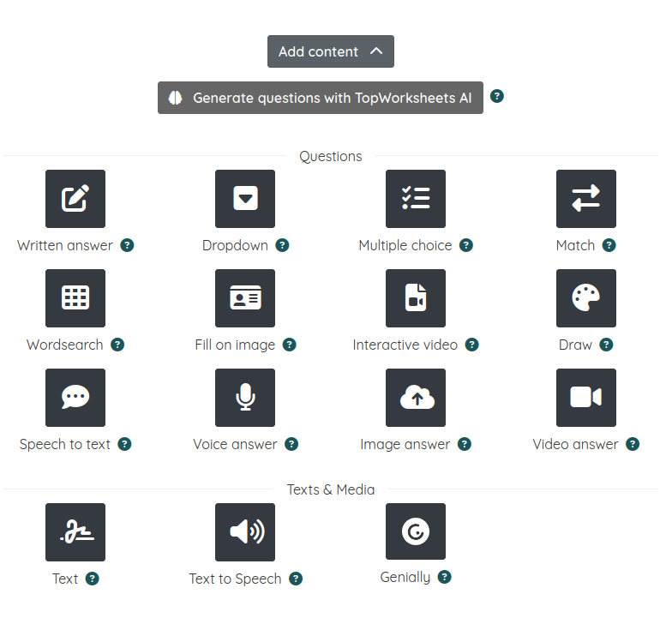Screen dimensions: 672x624
Task: Click help icon next to Text label
Action: coord(93,579)
